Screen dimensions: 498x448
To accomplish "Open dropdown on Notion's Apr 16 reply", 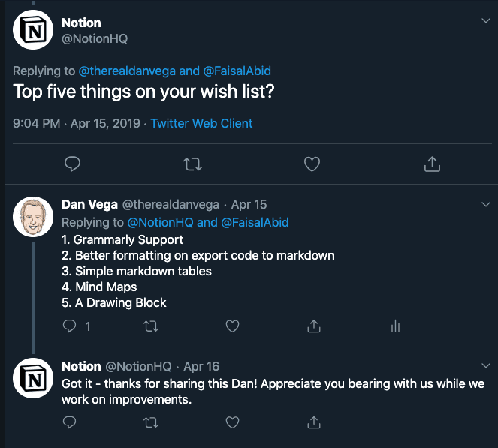I will 485,365.
